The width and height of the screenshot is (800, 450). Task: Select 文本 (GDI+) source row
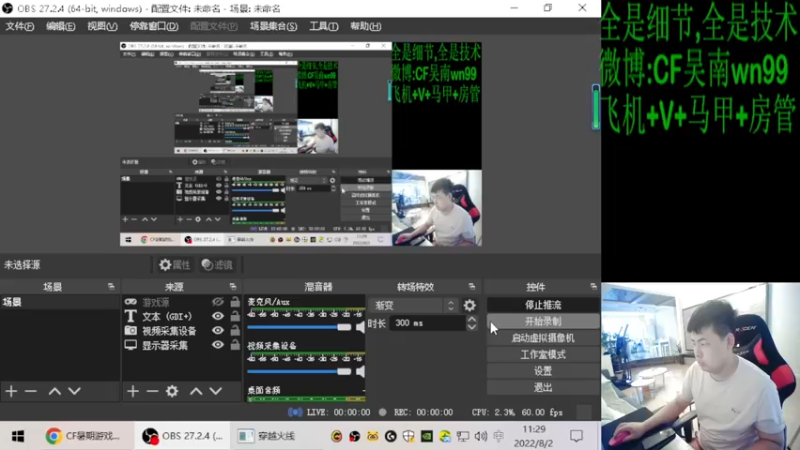click(181, 316)
